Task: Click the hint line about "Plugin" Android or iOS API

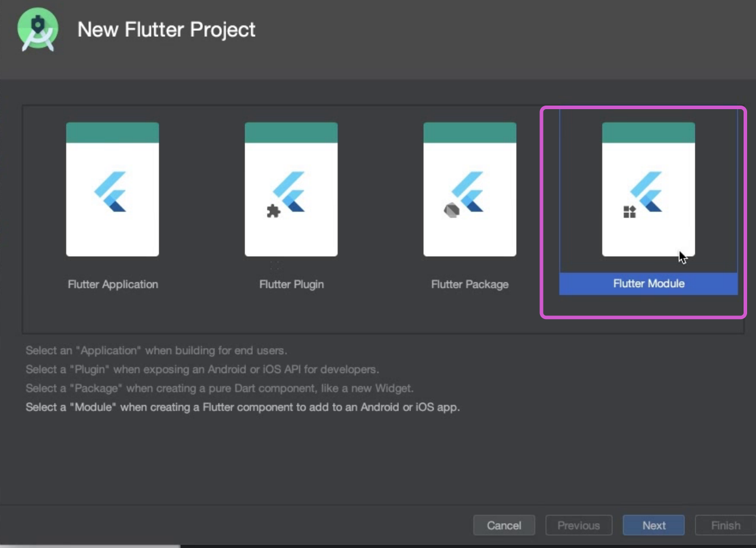Action: [202, 369]
